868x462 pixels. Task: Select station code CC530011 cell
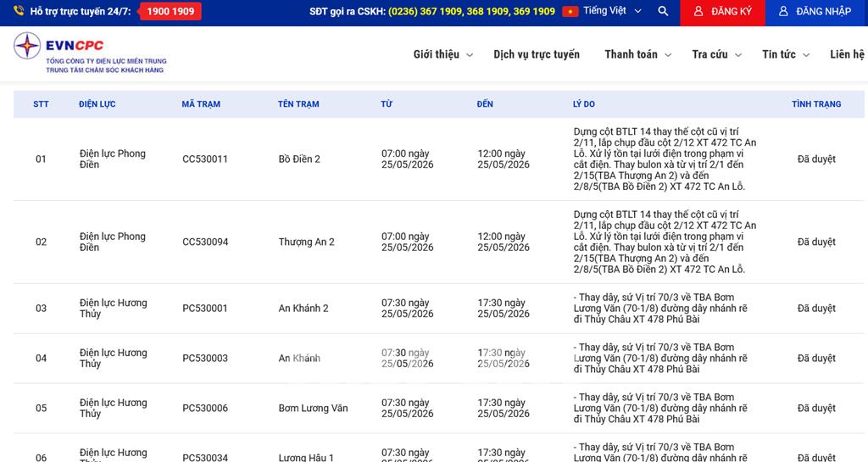pyautogui.click(x=205, y=159)
